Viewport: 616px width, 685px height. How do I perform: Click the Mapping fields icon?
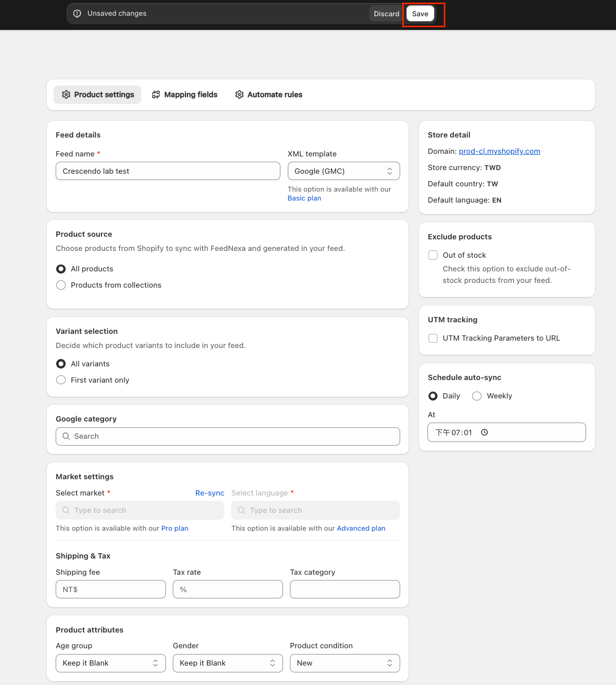(x=156, y=94)
